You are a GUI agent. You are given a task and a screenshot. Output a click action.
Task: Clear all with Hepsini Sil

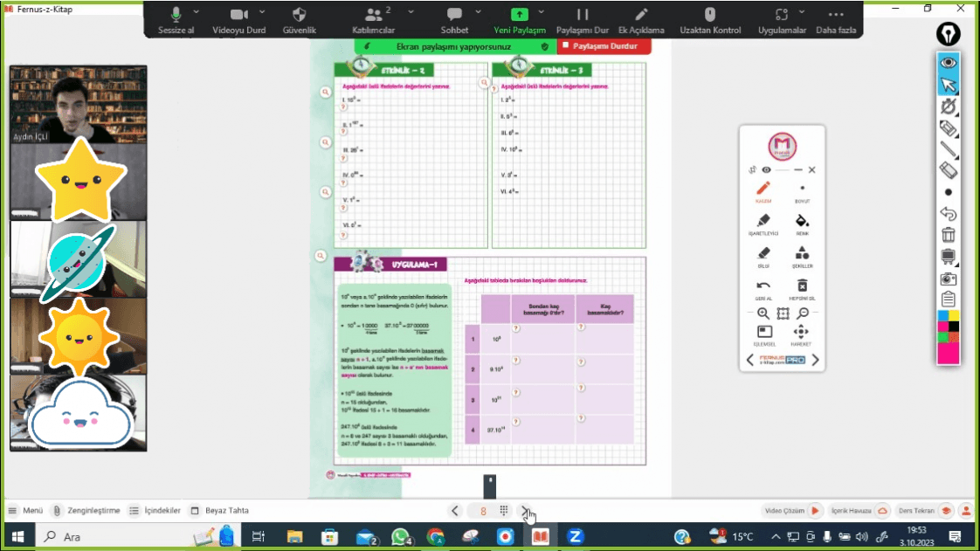pyautogui.click(x=802, y=289)
